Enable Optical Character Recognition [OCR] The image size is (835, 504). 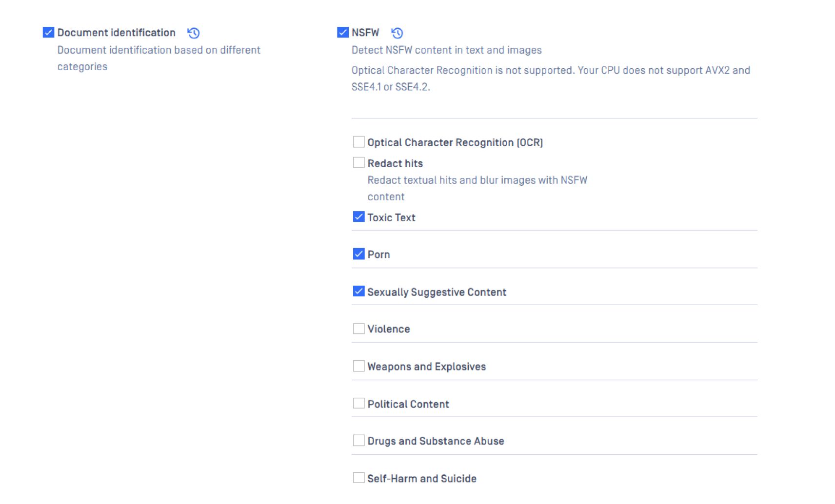pos(358,142)
